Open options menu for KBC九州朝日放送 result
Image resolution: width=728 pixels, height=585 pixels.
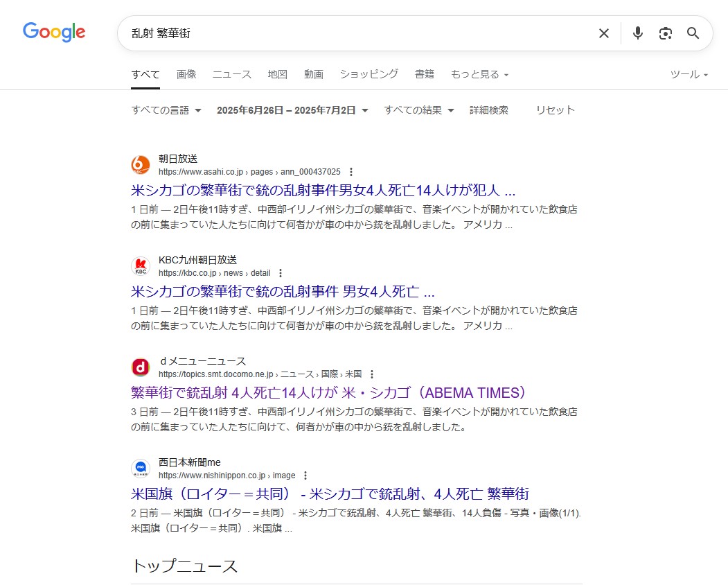(281, 273)
